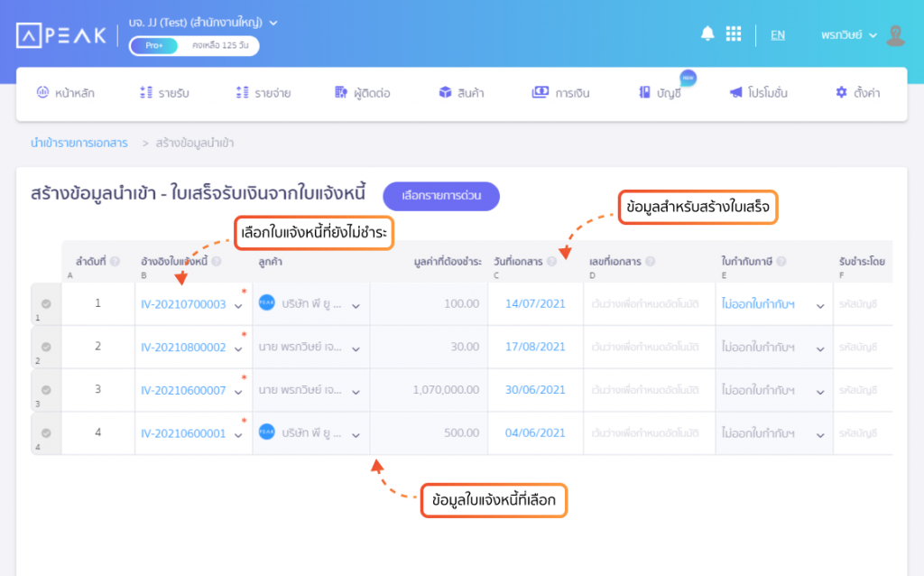Toggle the check circle for row 1
Viewport: 924px width, 576px height.
click(x=46, y=303)
